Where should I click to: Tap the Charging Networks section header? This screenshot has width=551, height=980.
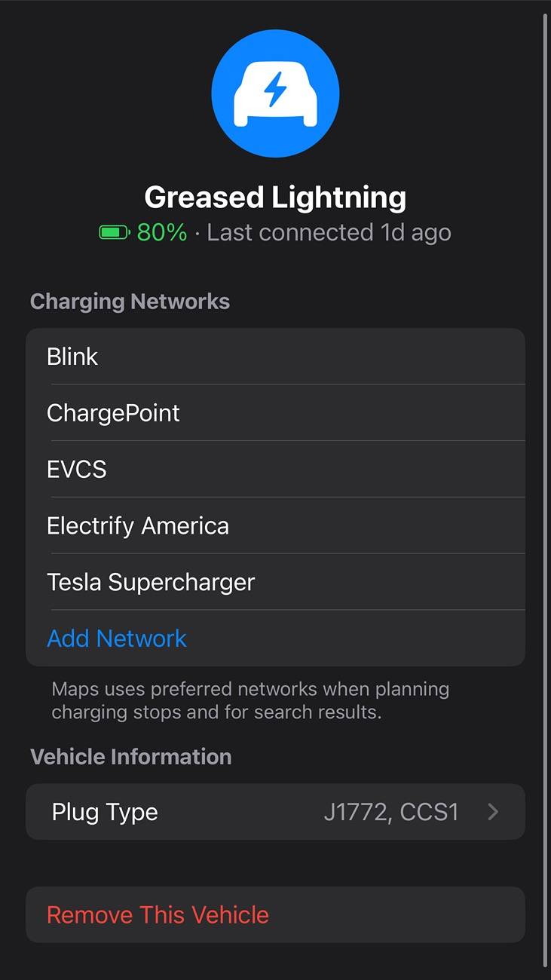pos(130,302)
